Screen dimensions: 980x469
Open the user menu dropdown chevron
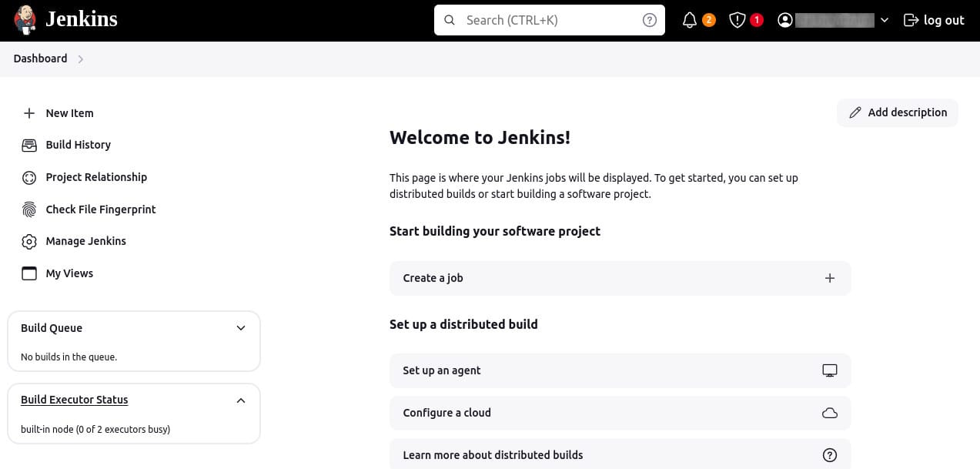885,21
